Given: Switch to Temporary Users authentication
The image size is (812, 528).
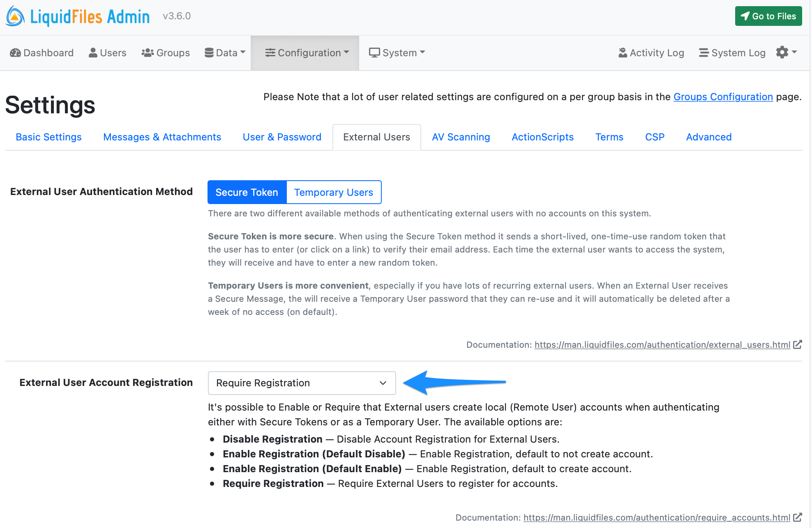Looking at the screenshot, I should pyautogui.click(x=334, y=192).
